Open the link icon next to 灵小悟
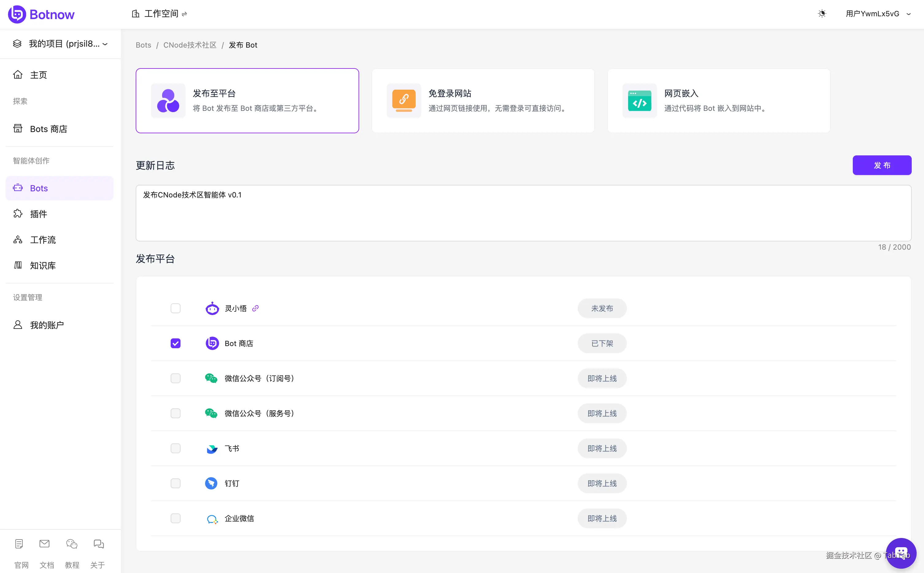 255,308
